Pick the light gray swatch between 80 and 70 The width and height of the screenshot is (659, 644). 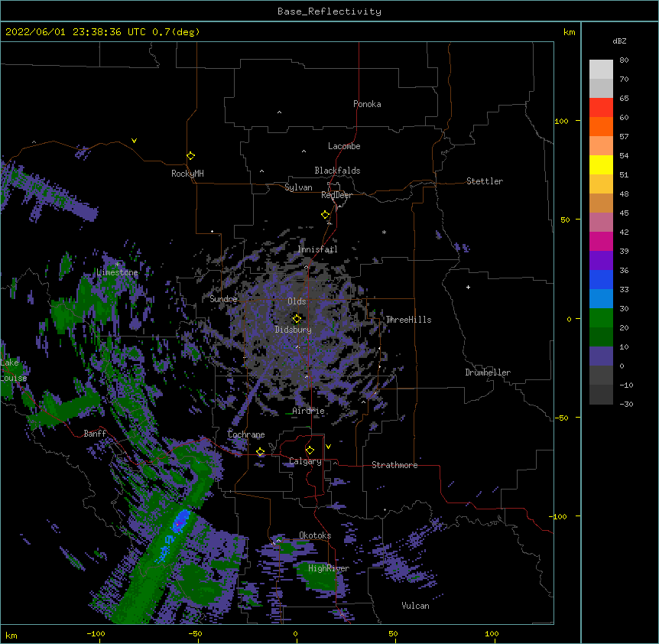point(601,70)
